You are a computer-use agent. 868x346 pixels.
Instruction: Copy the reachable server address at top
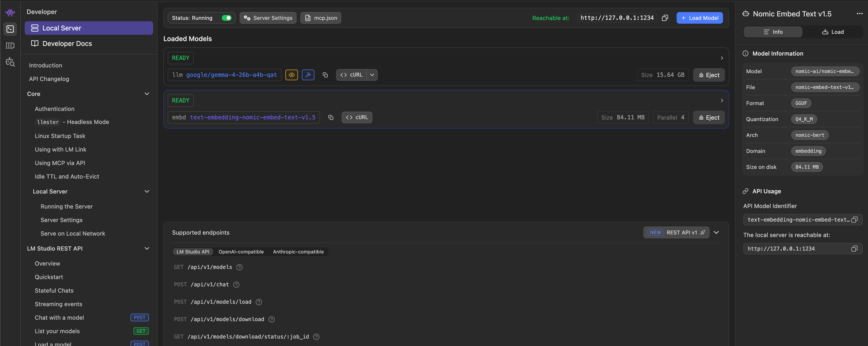[665, 18]
